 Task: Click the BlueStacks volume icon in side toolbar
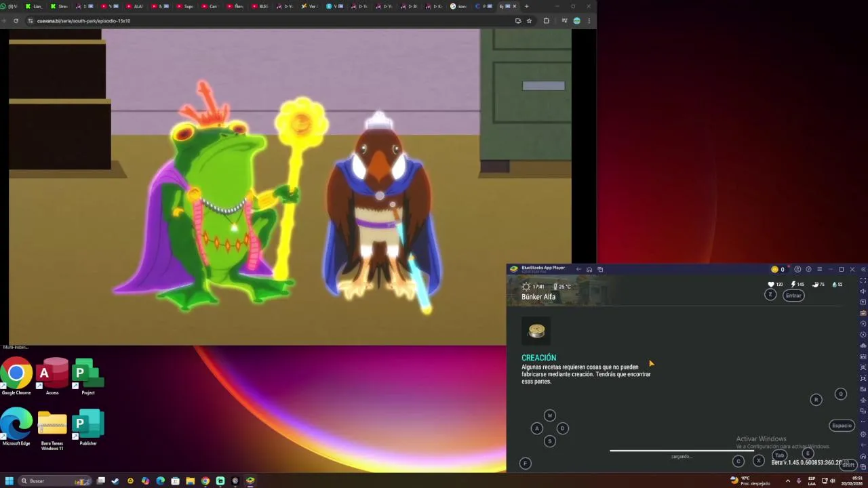coord(863,291)
